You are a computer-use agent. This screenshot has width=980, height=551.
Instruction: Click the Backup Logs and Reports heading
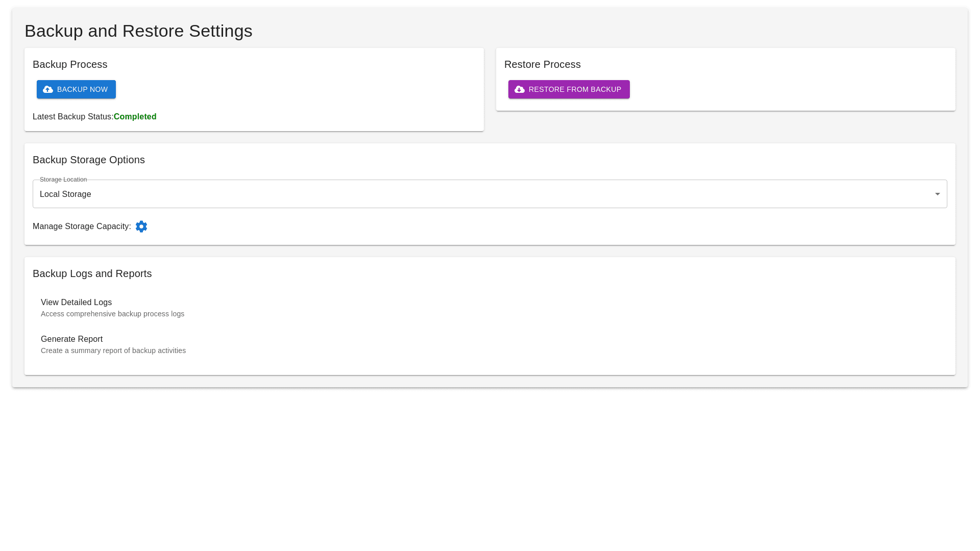point(92,273)
